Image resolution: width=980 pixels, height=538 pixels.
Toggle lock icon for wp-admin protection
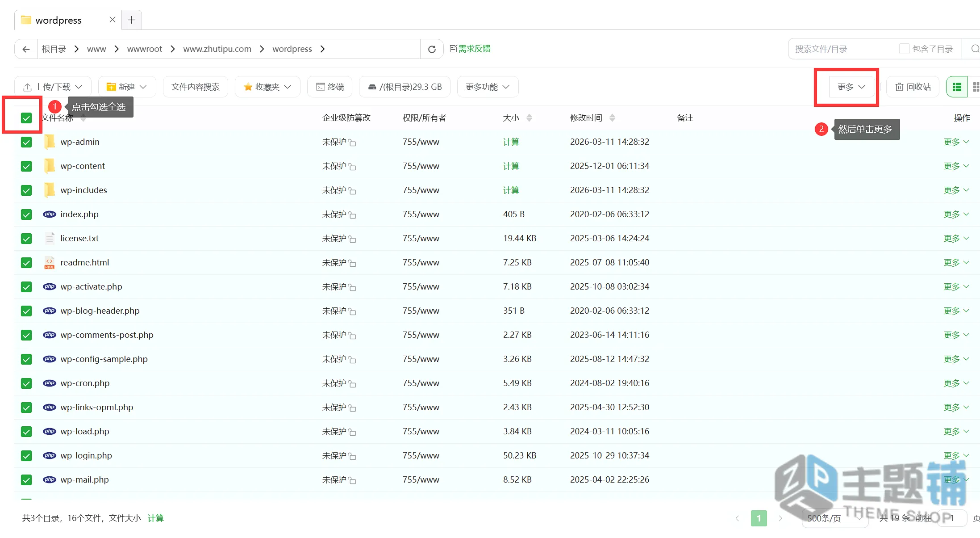click(352, 143)
